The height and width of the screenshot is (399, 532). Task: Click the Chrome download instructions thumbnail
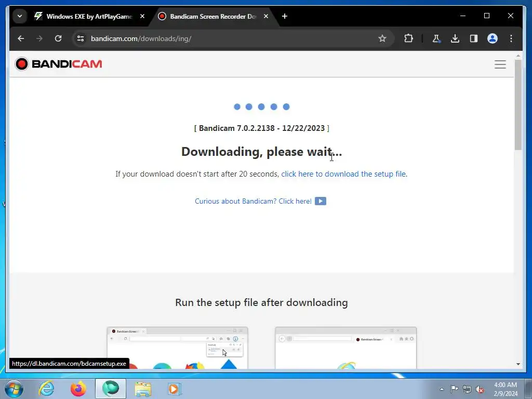tap(178, 348)
